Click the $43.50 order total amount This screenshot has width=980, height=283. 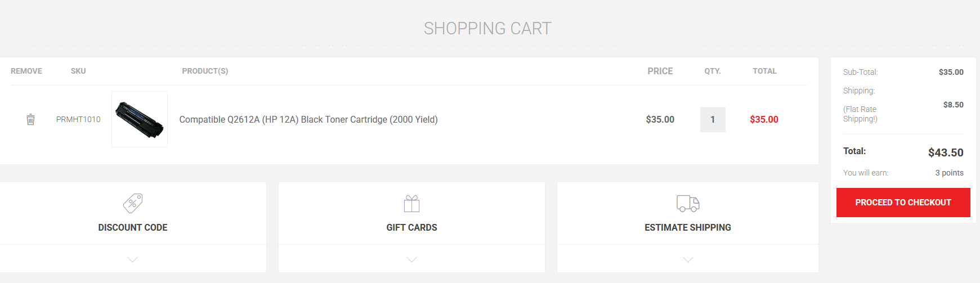tap(946, 152)
